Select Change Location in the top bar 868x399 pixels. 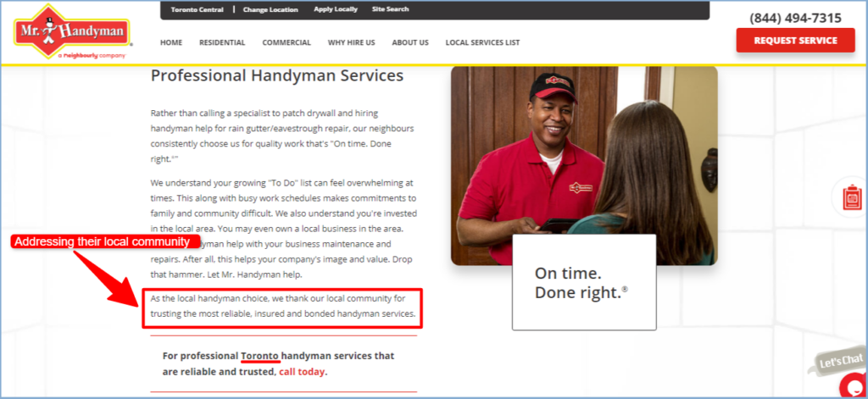pyautogui.click(x=270, y=9)
